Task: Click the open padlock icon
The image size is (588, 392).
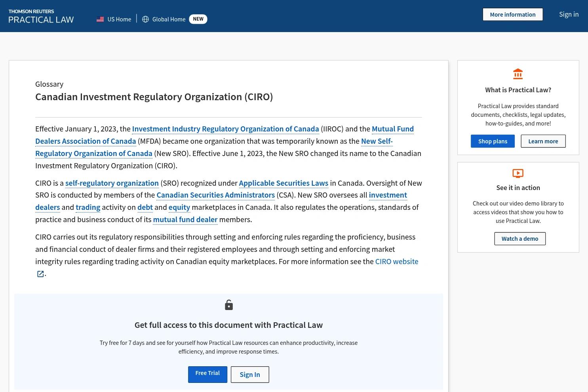Action: click(x=229, y=305)
